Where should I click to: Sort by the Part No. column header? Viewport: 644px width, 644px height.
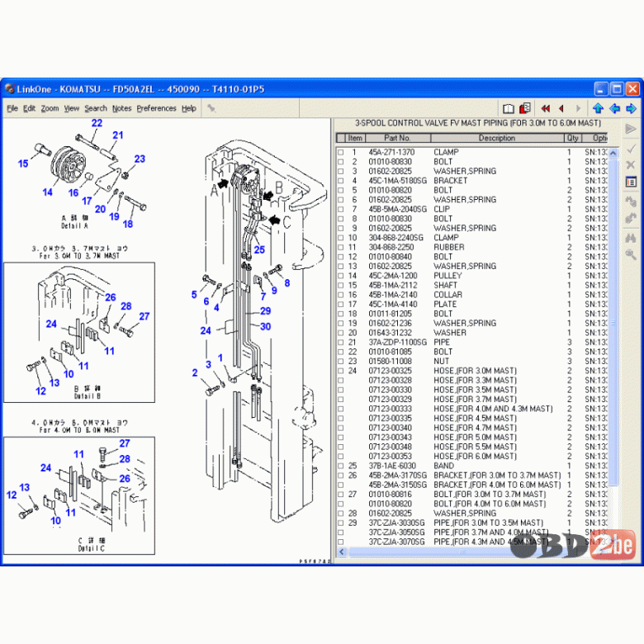(x=398, y=138)
